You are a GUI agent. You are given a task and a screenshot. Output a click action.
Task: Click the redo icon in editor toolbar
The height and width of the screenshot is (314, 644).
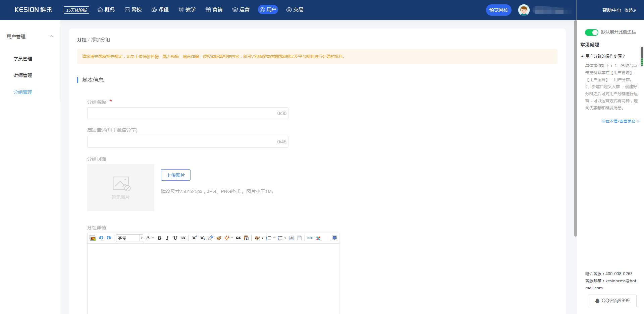109,238
